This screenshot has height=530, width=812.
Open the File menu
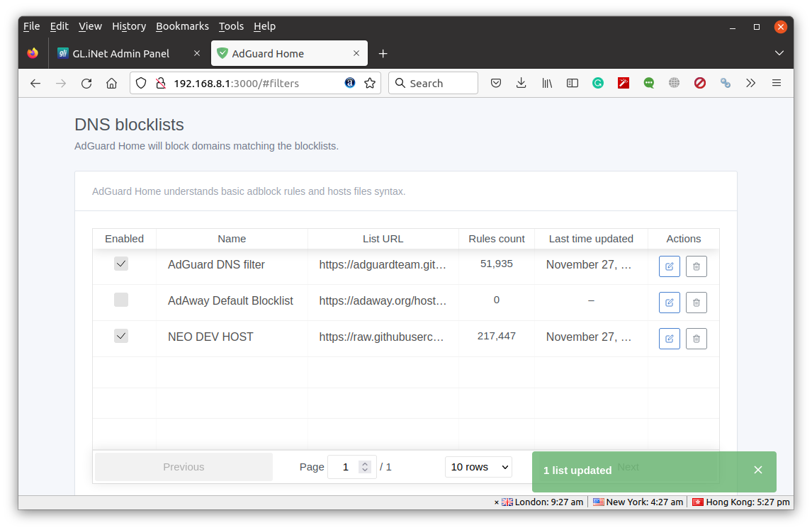32,26
